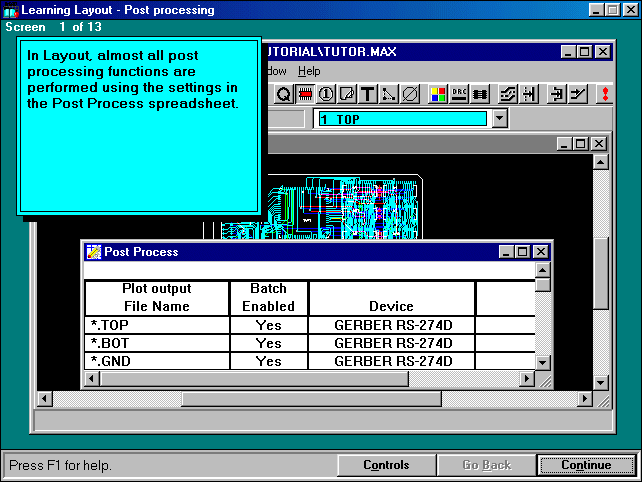Select the Text tool (T) icon
This screenshot has height=482, width=642.
[368, 94]
